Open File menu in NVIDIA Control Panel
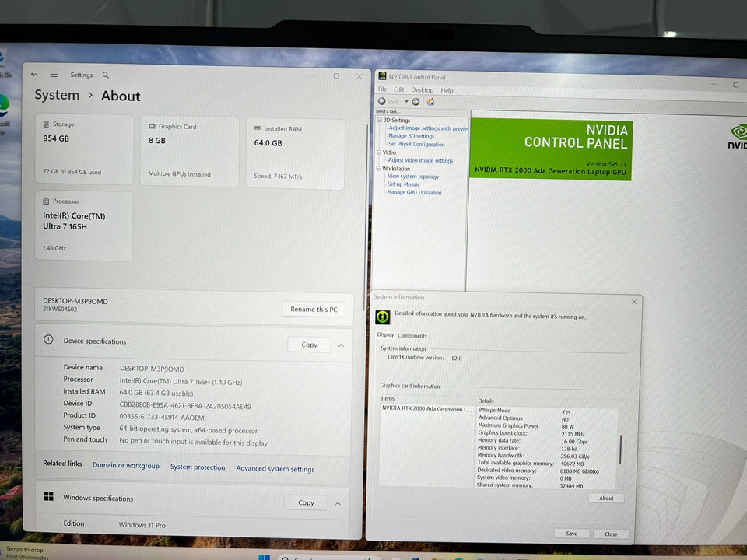This screenshot has width=747, height=560. (x=383, y=89)
